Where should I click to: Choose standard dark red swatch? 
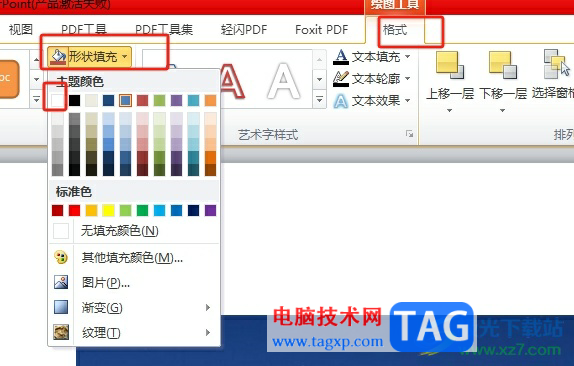click(x=57, y=210)
